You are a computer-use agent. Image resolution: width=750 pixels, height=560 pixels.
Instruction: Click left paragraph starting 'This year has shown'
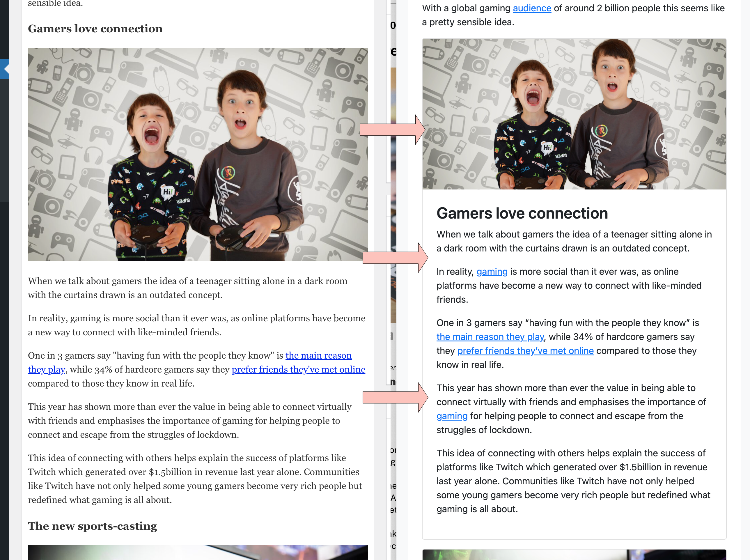click(x=189, y=420)
